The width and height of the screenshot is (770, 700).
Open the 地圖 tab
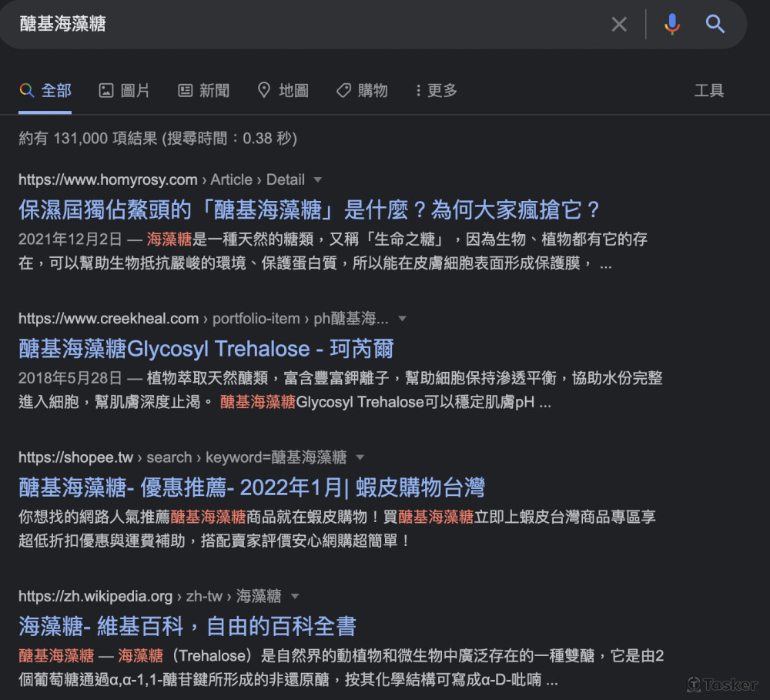pos(283,90)
